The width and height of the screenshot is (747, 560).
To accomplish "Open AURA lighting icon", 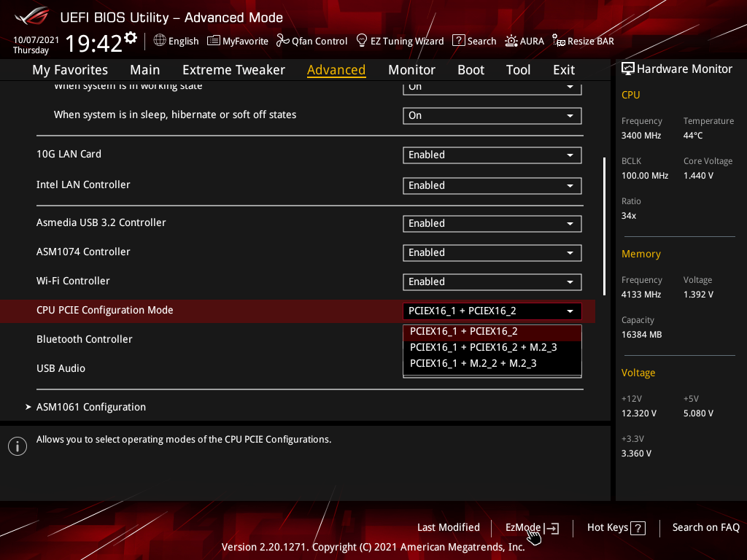I will [x=511, y=41].
